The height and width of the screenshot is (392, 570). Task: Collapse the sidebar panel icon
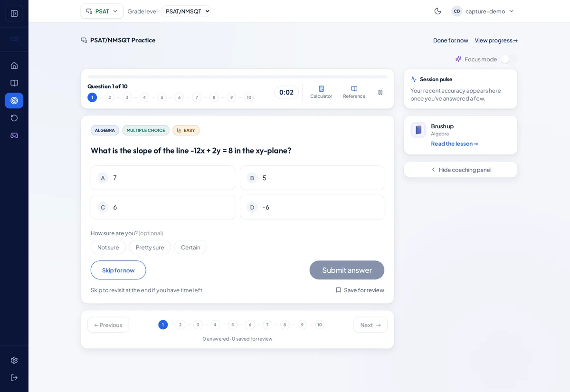(x=14, y=13)
